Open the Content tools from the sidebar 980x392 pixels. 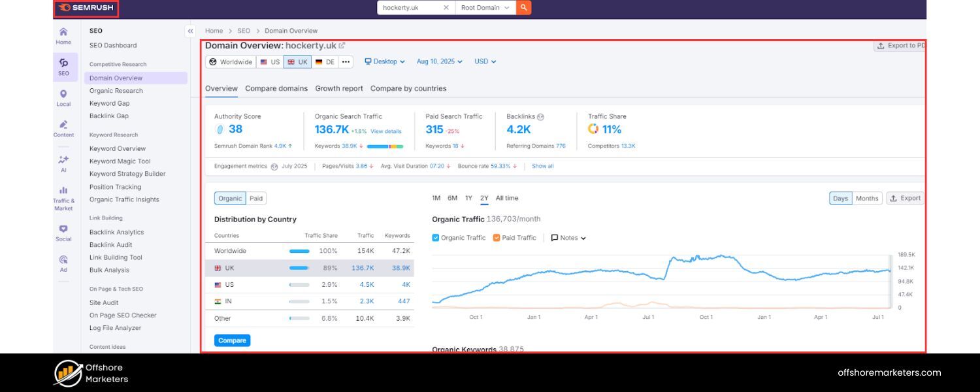(x=63, y=127)
